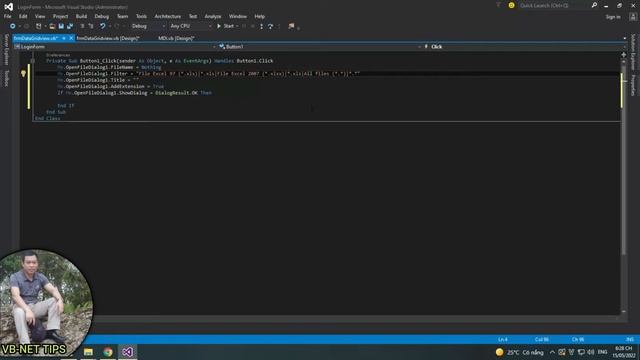The image size is (640, 360).
Task: Click the volume icon in system tray
Action: click(591, 352)
